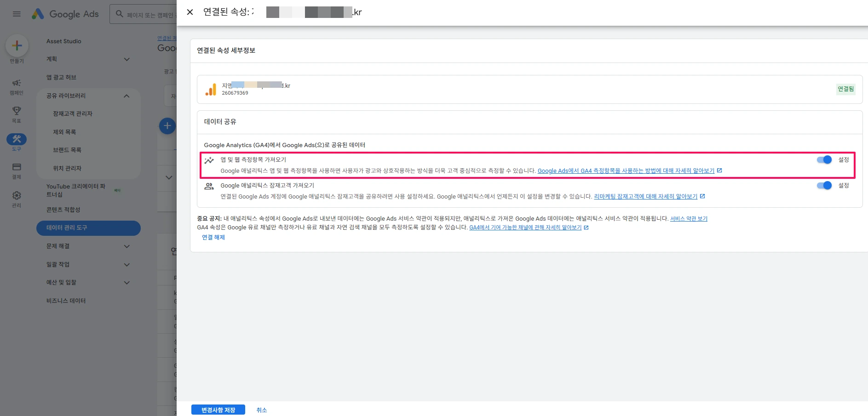868x416 pixels.
Task: Expand the 문제 해결 section
Action: click(x=126, y=246)
